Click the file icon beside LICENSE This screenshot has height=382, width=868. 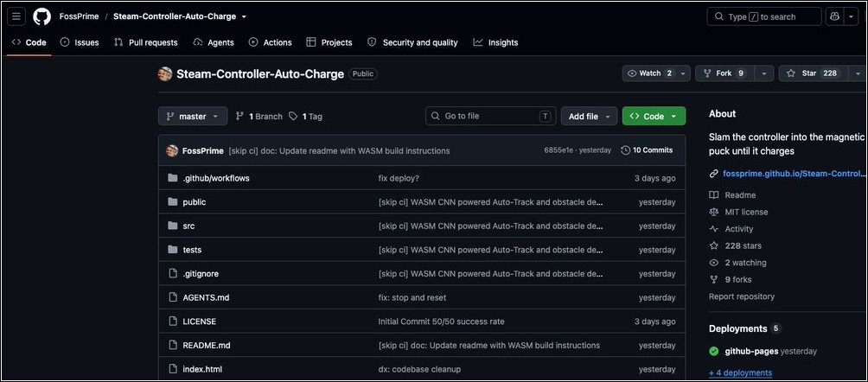(173, 322)
